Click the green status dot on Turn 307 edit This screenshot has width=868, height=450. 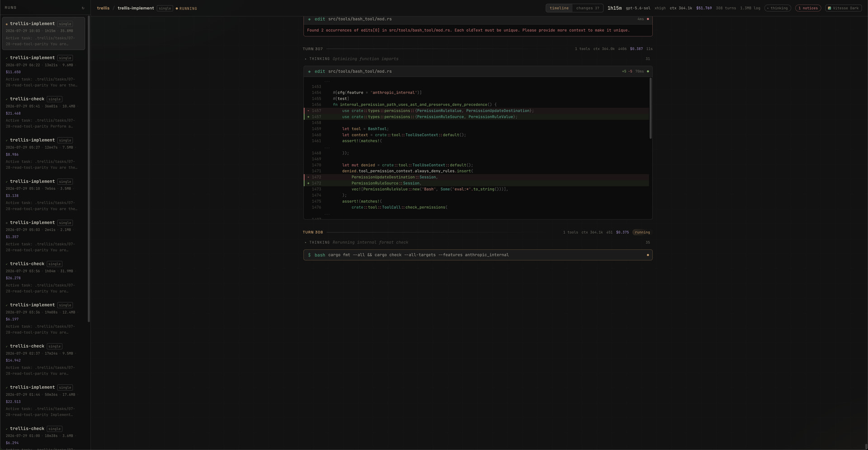[648, 71]
